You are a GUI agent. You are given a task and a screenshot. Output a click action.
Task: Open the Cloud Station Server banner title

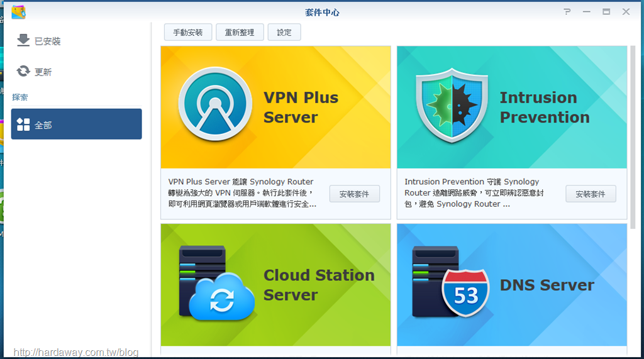point(319,285)
